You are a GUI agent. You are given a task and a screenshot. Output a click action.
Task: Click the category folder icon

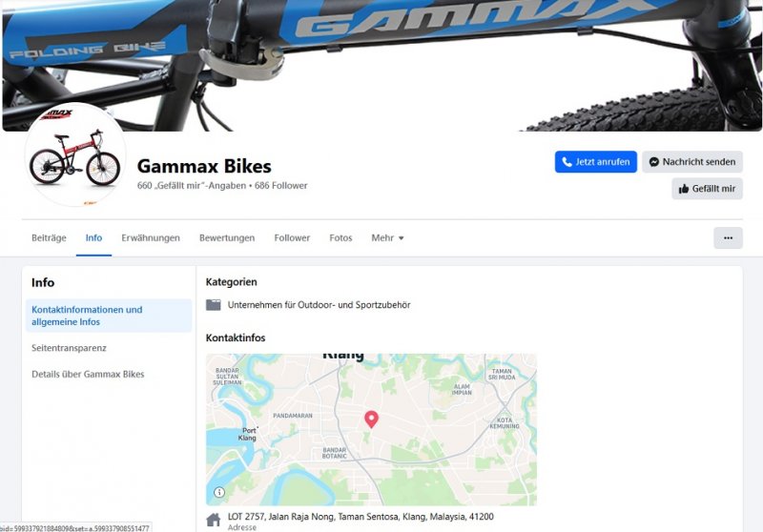[213, 305]
